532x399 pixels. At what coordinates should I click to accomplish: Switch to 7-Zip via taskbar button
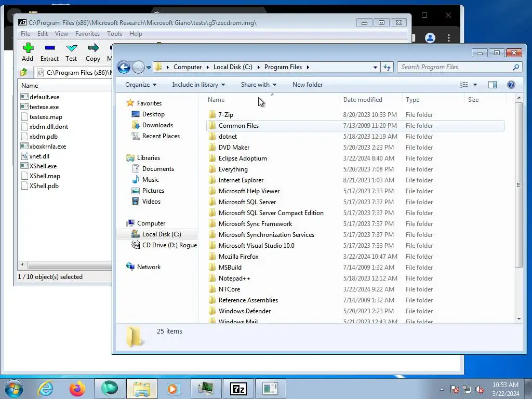[238, 389]
